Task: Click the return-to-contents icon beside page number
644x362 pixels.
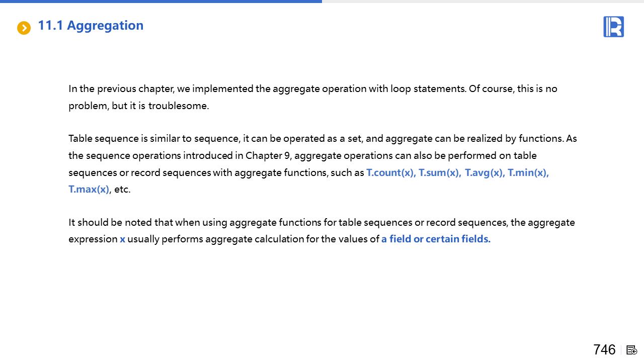Action: point(632,350)
